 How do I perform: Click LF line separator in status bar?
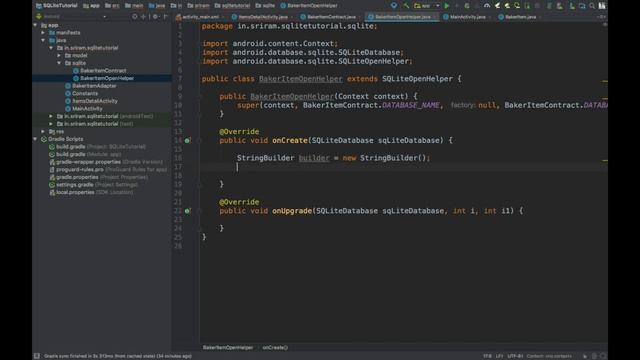click(499, 356)
